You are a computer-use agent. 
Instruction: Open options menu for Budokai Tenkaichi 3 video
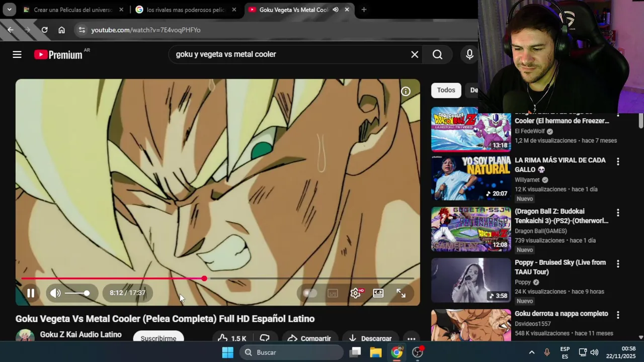618,213
